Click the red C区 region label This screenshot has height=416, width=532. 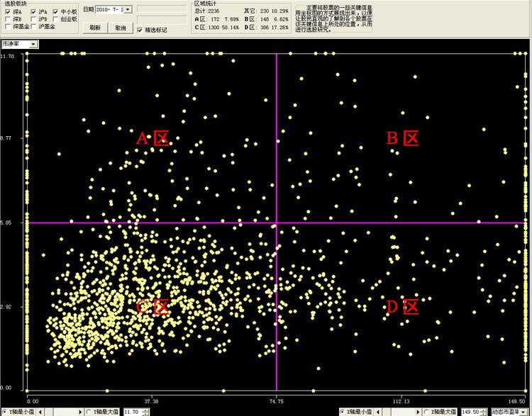coord(153,307)
